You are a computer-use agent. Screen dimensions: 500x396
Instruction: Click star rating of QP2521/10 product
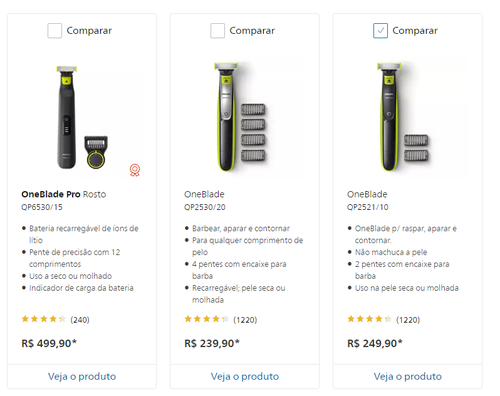pyautogui.click(x=369, y=319)
